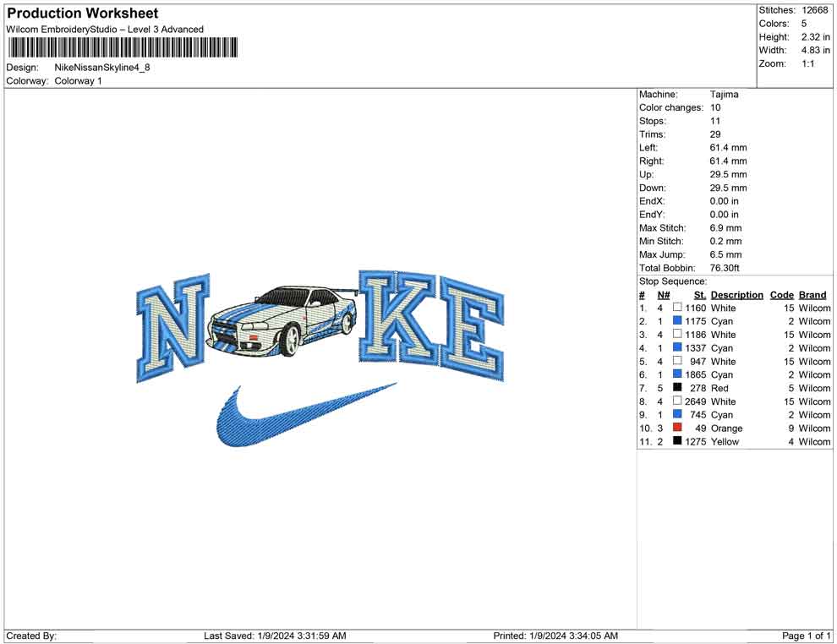This screenshot has width=837, height=644.
Task: Select the Yellow swatch in row 11
Action: (x=677, y=441)
